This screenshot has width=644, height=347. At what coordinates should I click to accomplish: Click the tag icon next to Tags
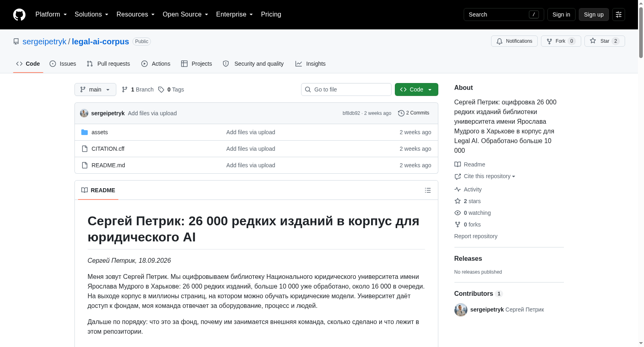(161, 89)
